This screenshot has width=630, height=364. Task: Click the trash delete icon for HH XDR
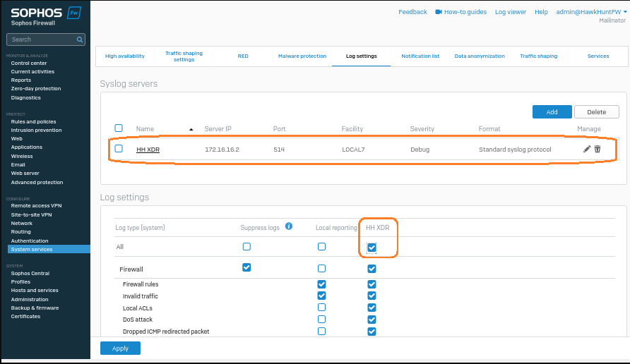(x=598, y=149)
